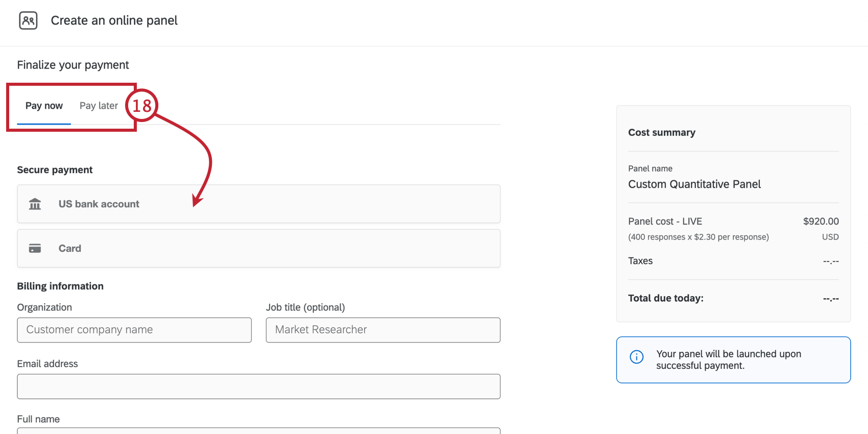Switch to the Pay now tab
The width and height of the screenshot is (868, 434).
[44, 106]
